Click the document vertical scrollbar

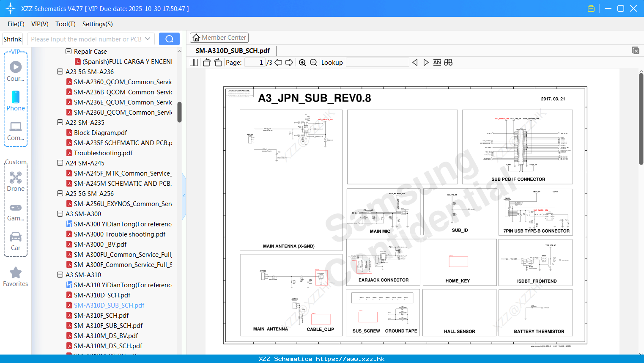click(641, 119)
